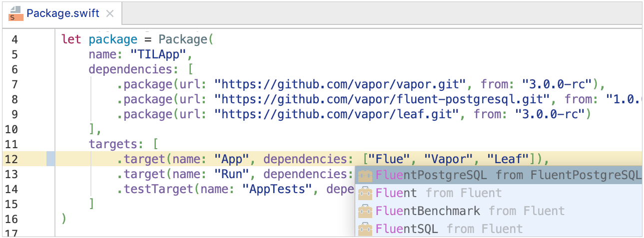Image resolution: width=644 pixels, height=238 pixels.
Task: Click the FluentPostgreSQL suggestion's package icon
Action: pyautogui.click(x=366, y=175)
